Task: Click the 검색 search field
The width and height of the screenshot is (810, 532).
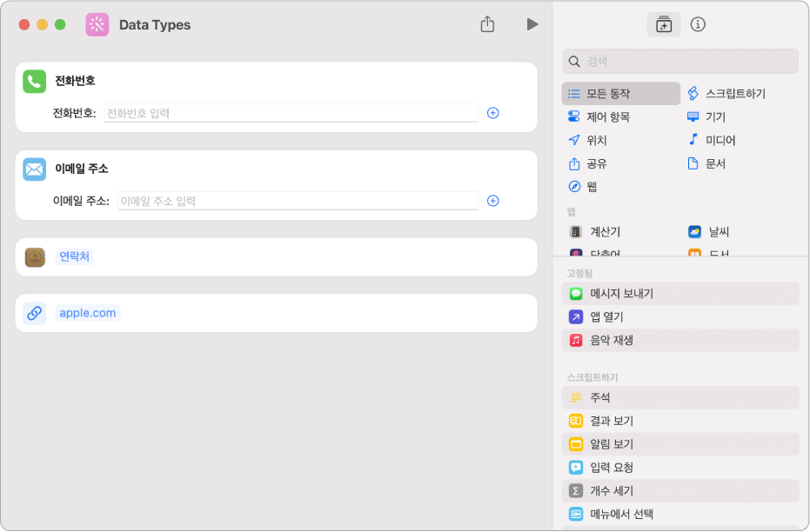Action: (x=680, y=62)
